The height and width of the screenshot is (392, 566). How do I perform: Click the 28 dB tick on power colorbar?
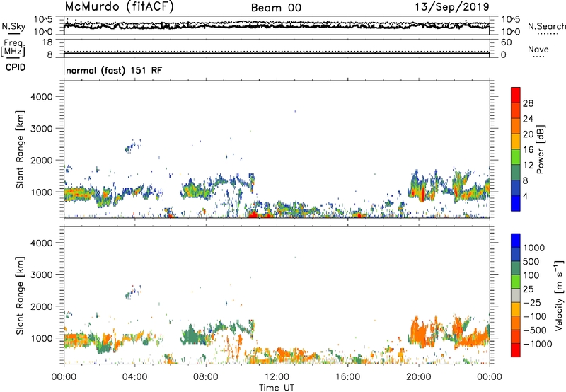pyautogui.click(x=528, y=103)
